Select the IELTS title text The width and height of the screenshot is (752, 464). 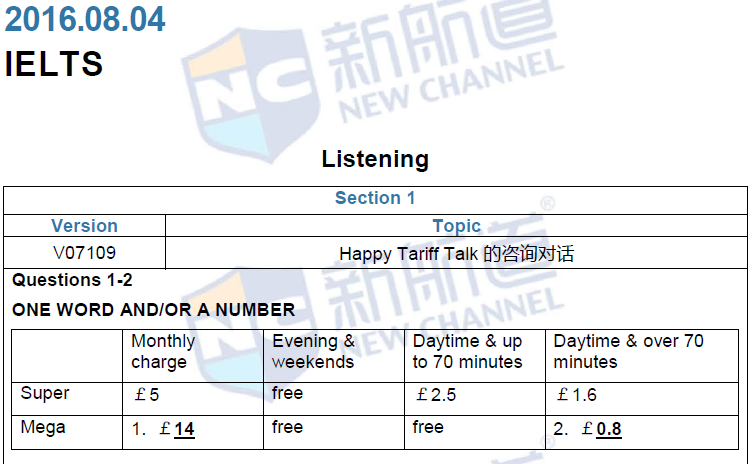point(54,63)
